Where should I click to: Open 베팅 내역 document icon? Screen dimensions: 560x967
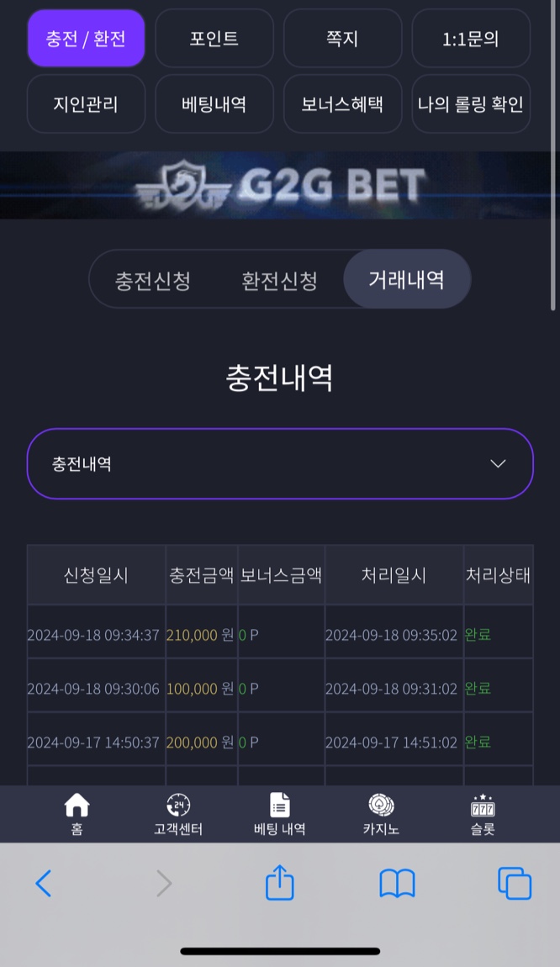[x=279, y=805]
